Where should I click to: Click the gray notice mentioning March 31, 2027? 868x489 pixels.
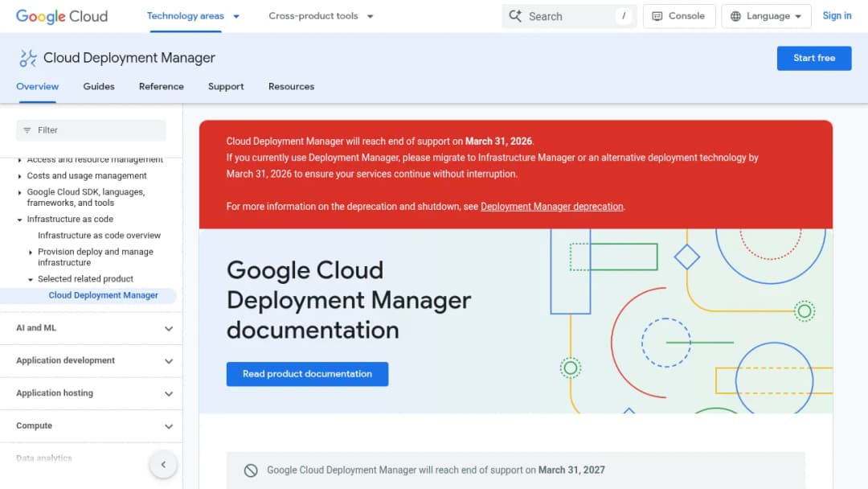pyautogui.click(x=515, y=471)
